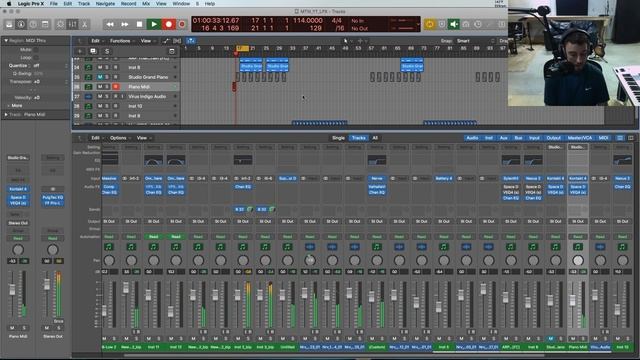Show the Mixer using the control bar icon
The width and height of the screenshot is (640, 360).
[73, 24]
